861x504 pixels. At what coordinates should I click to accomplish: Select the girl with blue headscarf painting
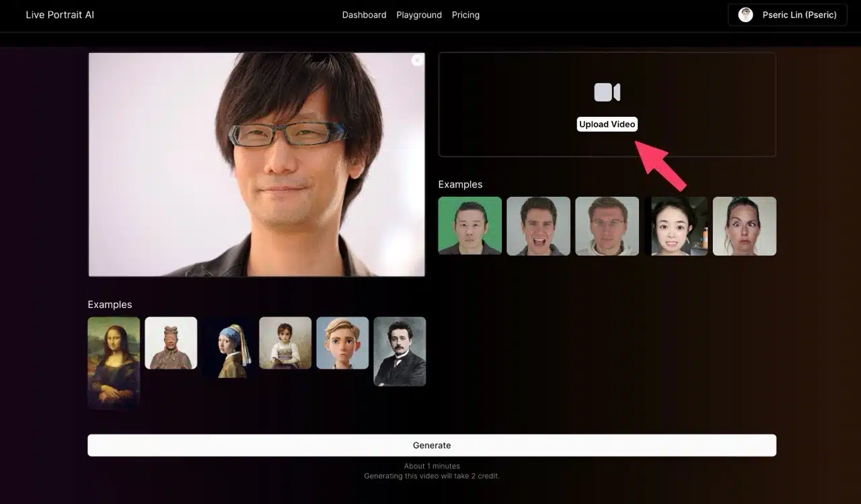tap(228, 347)
